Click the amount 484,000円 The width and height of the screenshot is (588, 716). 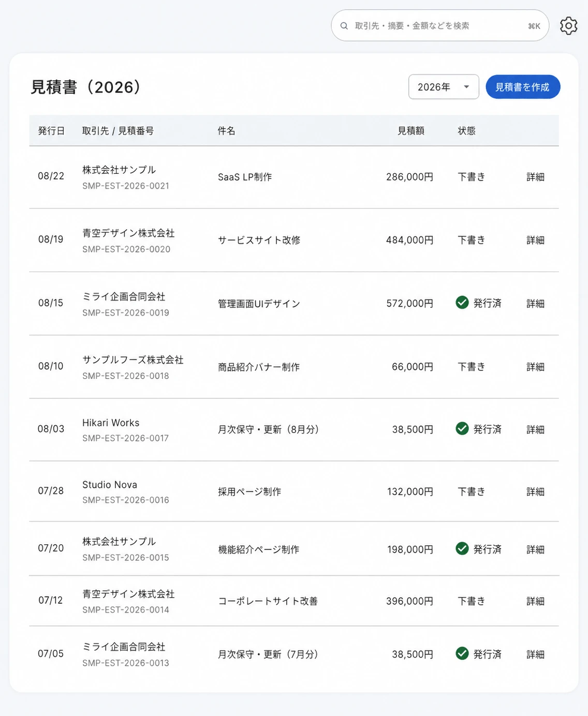pyautogui.click(x=410, y=240)
